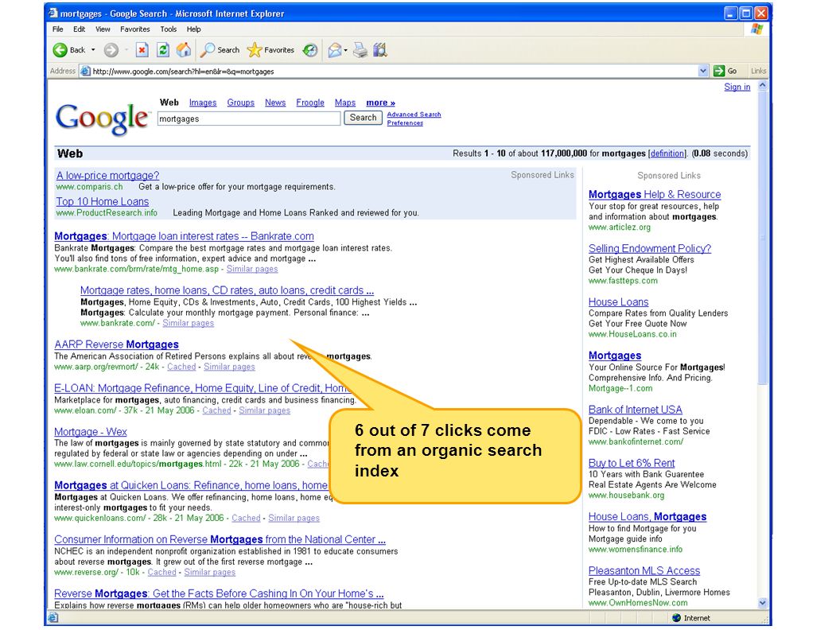Click the scrollbar down arrow
Image resolution: width=840 pixels, height=630 pixels.
(x=763, y=603)
